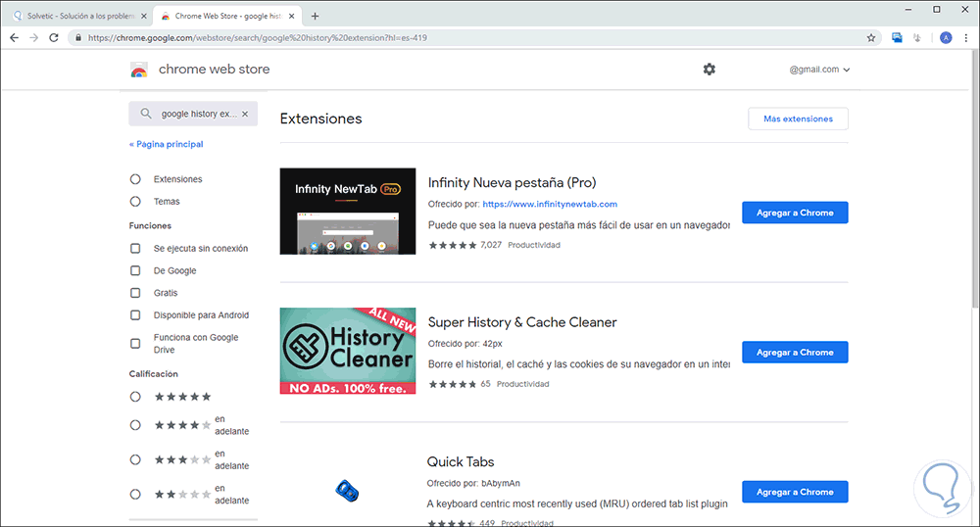Select two stars en adelante rating
Screen dimensions: 980x527
click(135, 494)
